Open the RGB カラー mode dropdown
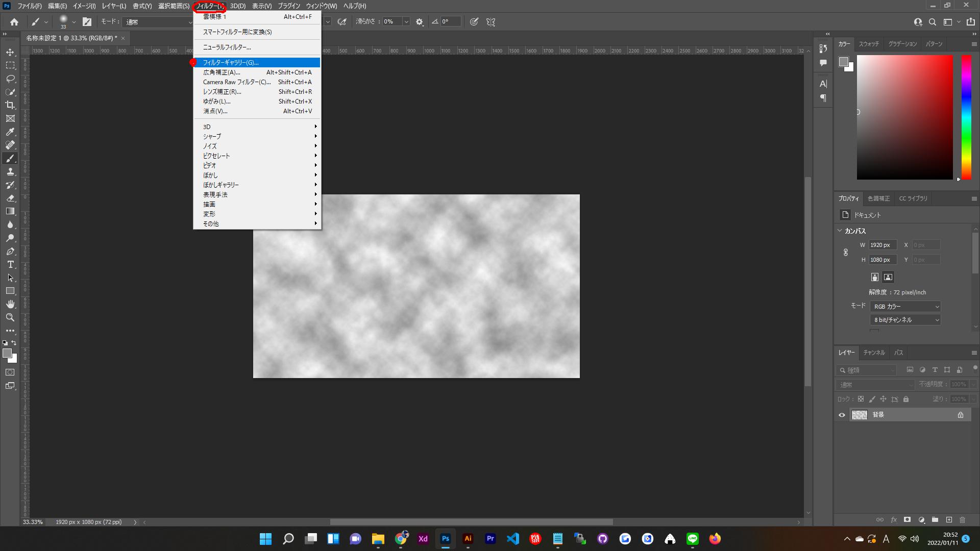The height and width of the screenshot is (551, 980). (x=905, y=307)
